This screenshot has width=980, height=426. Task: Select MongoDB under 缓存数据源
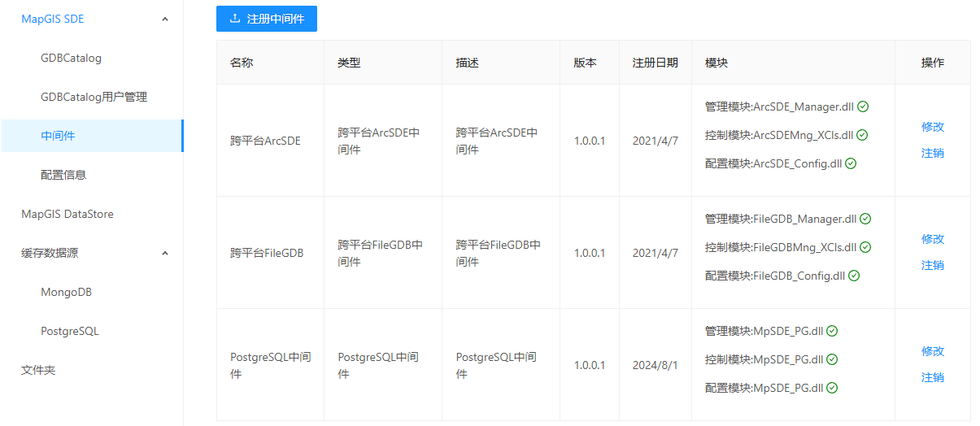(x=66, y=292)
